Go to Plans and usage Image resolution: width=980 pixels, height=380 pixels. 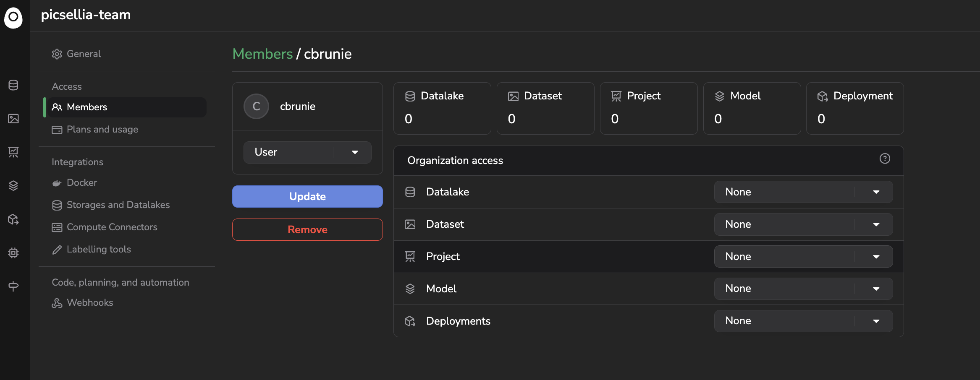(x=102, y=129)
